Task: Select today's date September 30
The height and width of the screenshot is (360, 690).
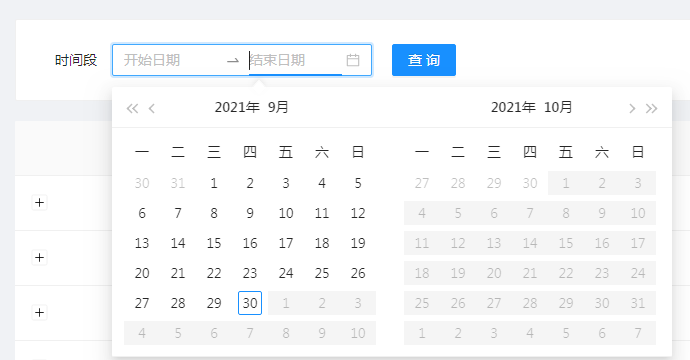Action: pos(250,303)
